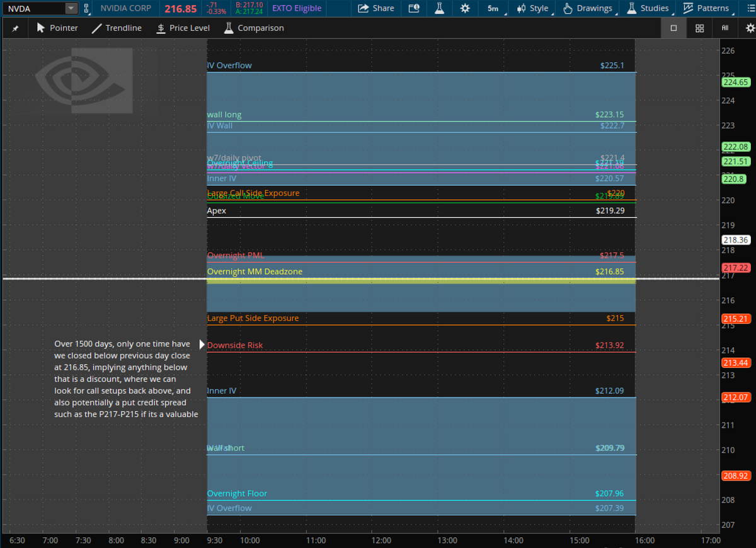Viewport: 756px width, 548px height.
Task: Click the Overnight Floor label
Action: pyautogui.click(x=237, y=493)
